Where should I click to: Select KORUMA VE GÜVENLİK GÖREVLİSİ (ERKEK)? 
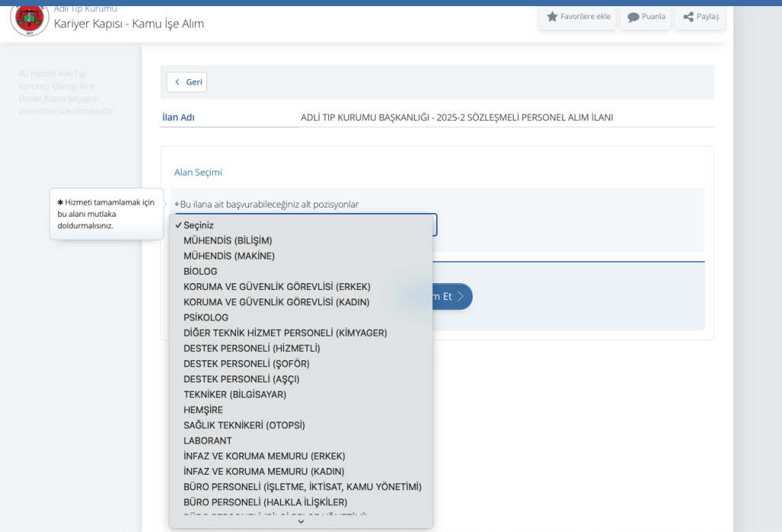coord(276,286)
